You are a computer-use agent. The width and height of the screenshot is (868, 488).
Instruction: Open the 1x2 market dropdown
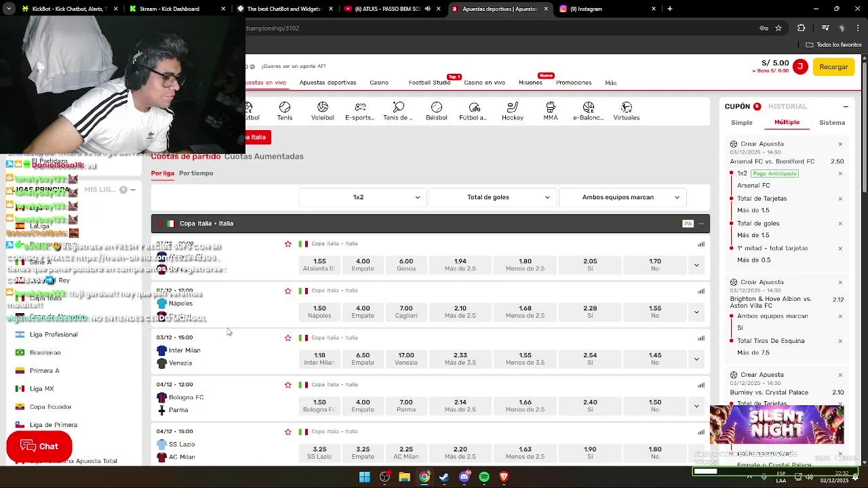coord(362,197)
